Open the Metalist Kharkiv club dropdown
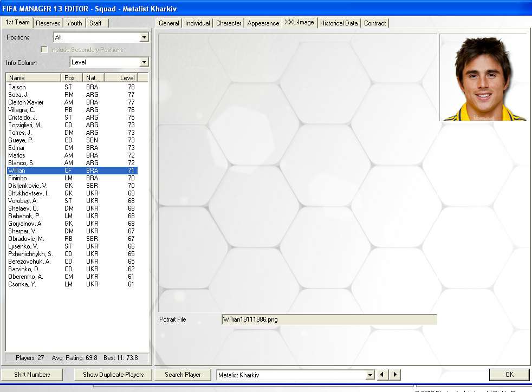Image resolution: width=532 pixels, height=392 pixels. coord(371,375)
